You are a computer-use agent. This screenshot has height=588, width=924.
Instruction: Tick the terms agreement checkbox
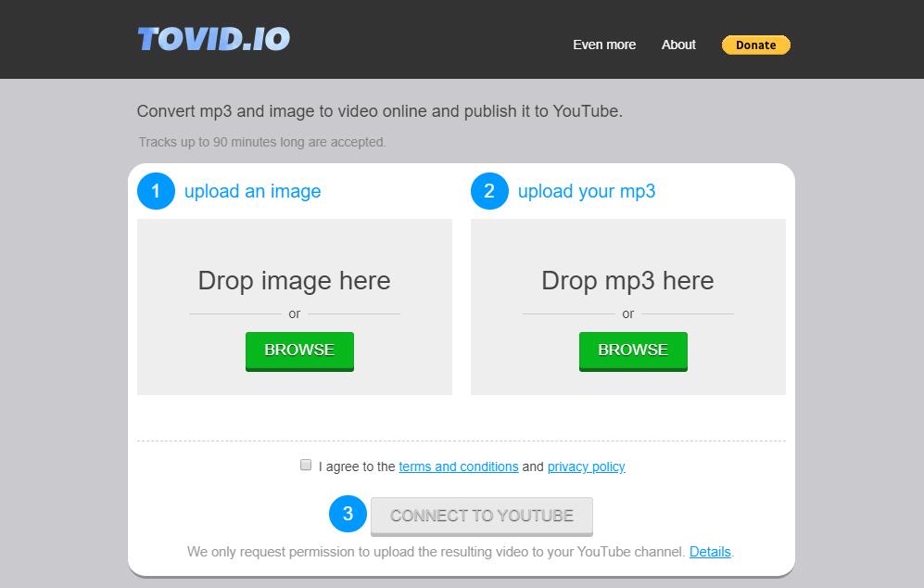pyautogui.click(x=306, y=465)
